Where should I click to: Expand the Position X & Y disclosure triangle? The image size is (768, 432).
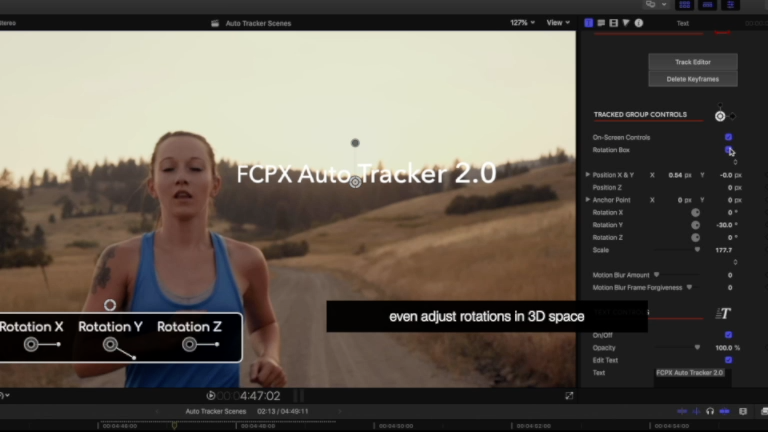[587, 174]
